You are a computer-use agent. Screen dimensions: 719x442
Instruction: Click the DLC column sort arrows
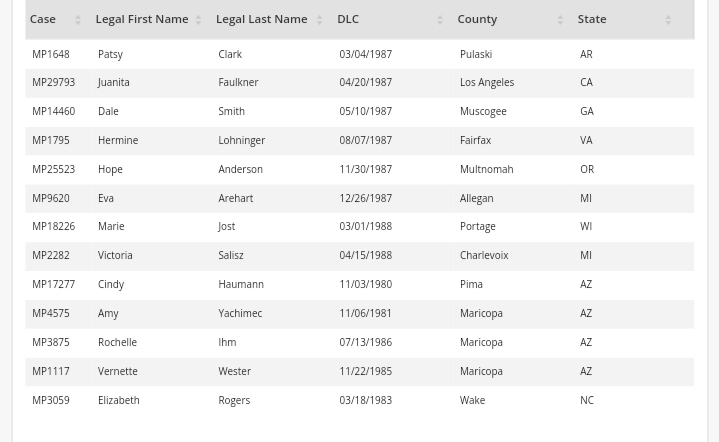coord(439,20)
